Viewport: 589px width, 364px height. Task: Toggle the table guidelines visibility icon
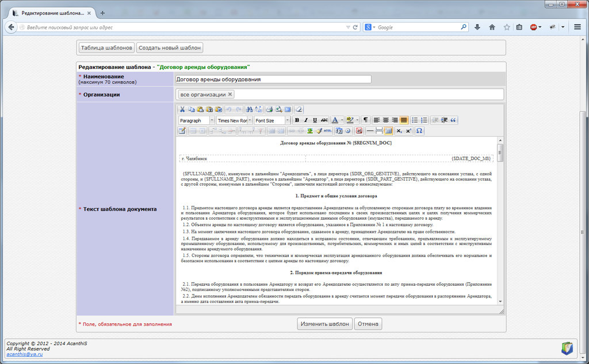coord(388,131)
